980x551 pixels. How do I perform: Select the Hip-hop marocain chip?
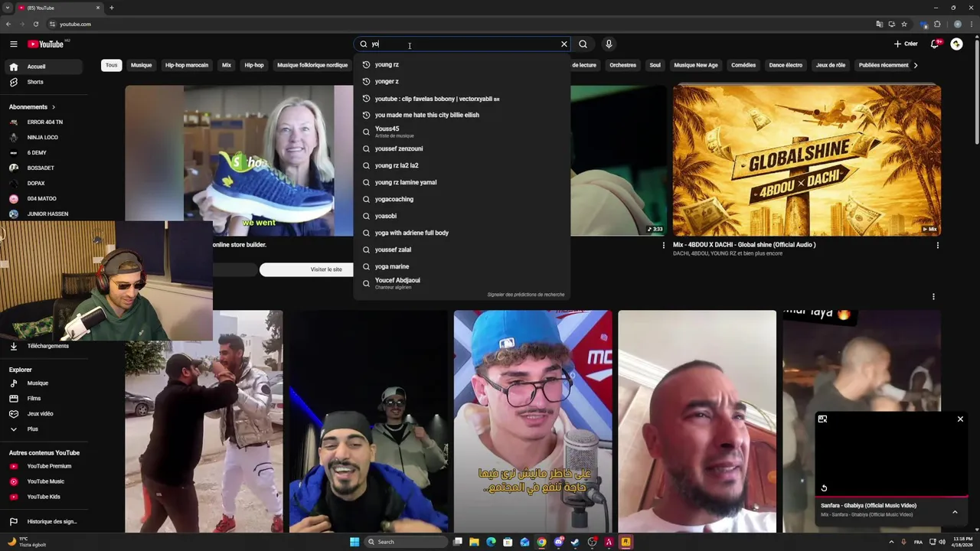(187, 65)
